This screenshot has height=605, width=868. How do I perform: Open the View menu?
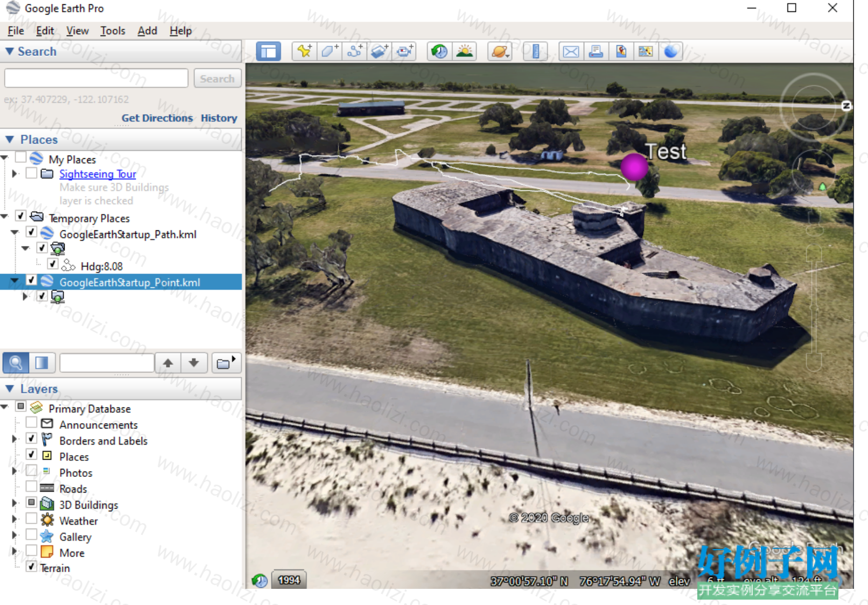coord(78,31)
